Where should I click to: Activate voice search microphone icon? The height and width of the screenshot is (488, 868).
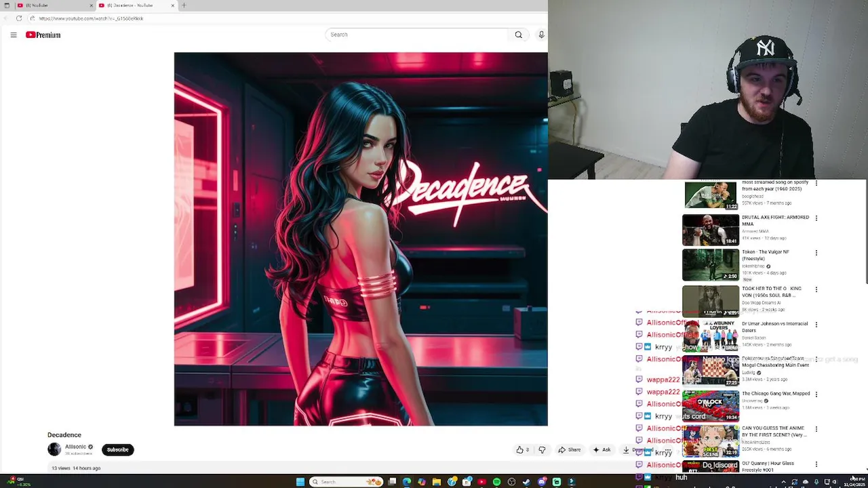(x=541, y=35)
